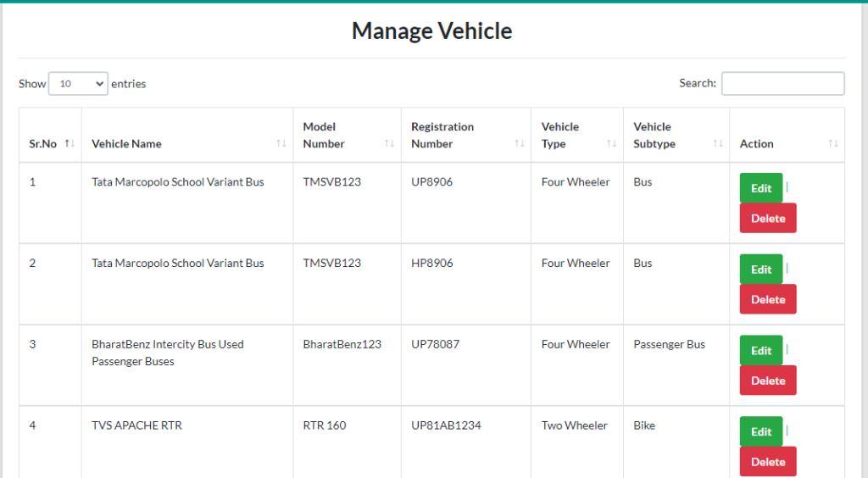
Task: Click model number BharatBenz123
Action: point(342,344)
